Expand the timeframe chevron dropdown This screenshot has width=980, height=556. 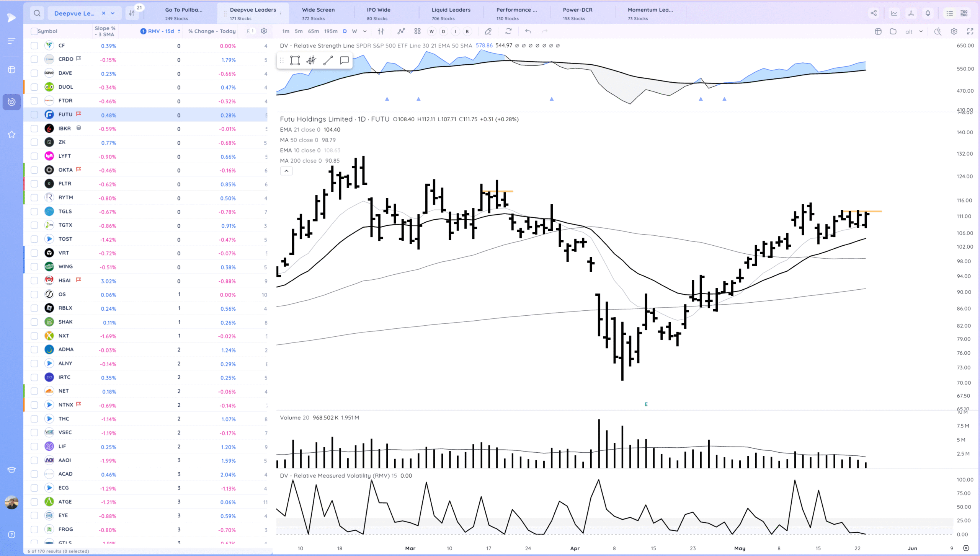coord(365,31)
